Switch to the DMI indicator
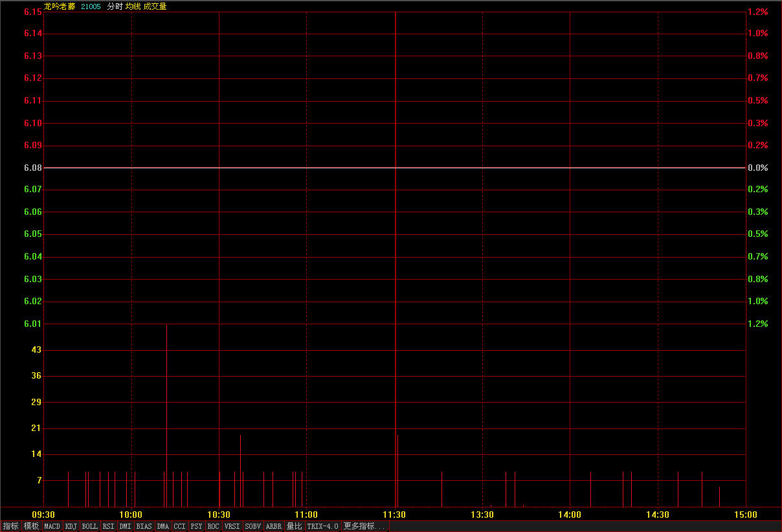782x532 pixels. click(x=126, y=526)
